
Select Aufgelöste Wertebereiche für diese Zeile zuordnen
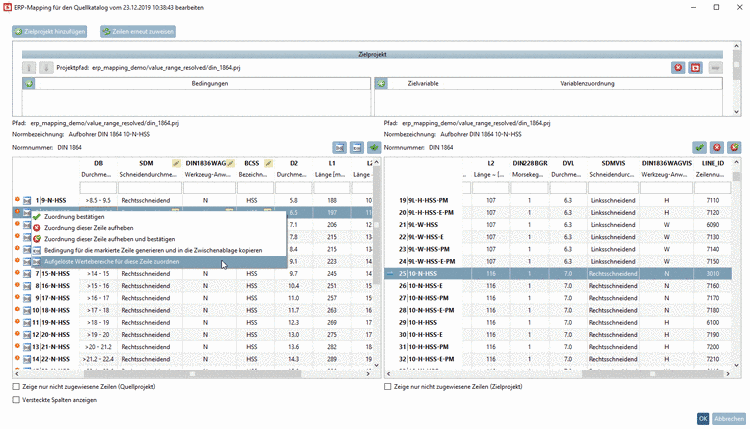pos(111,262)
